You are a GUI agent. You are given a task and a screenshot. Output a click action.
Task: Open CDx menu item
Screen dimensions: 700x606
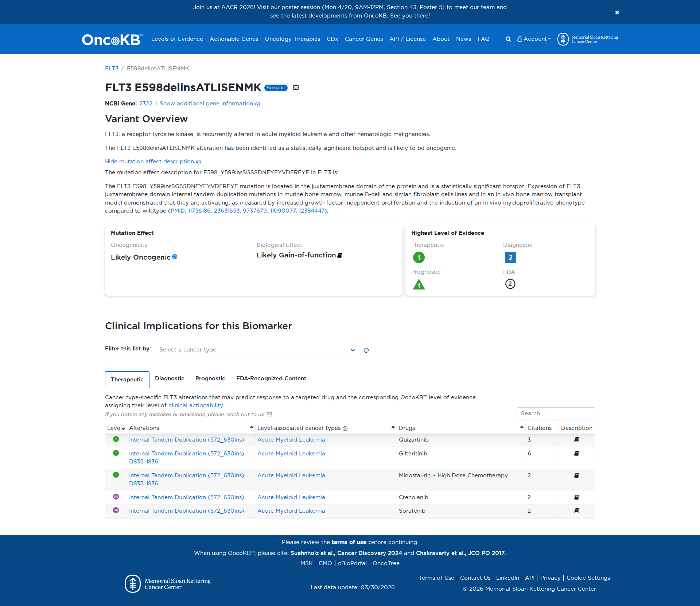332,39
